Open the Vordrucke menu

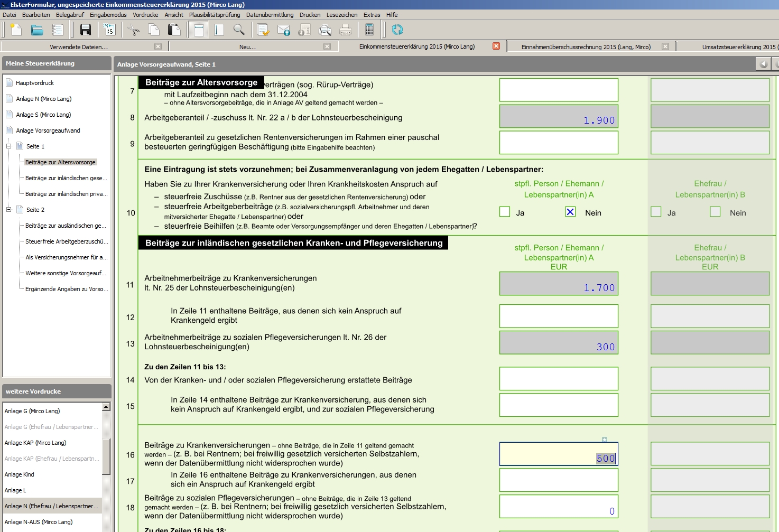[145, 15]
